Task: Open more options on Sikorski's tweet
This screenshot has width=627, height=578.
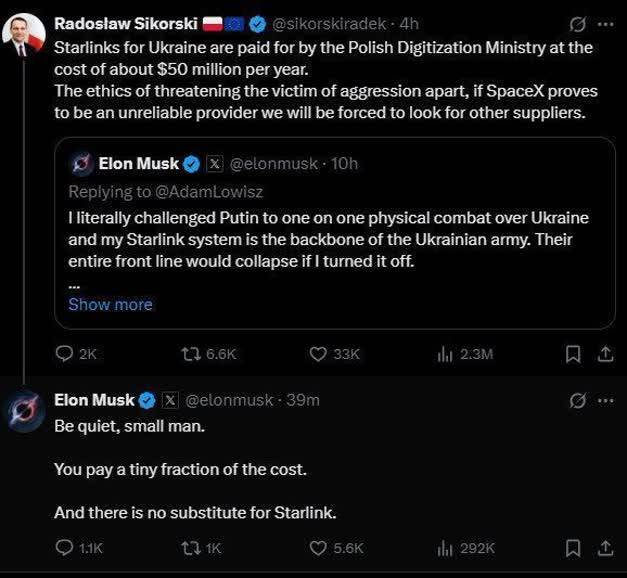Action: [605, 23]
